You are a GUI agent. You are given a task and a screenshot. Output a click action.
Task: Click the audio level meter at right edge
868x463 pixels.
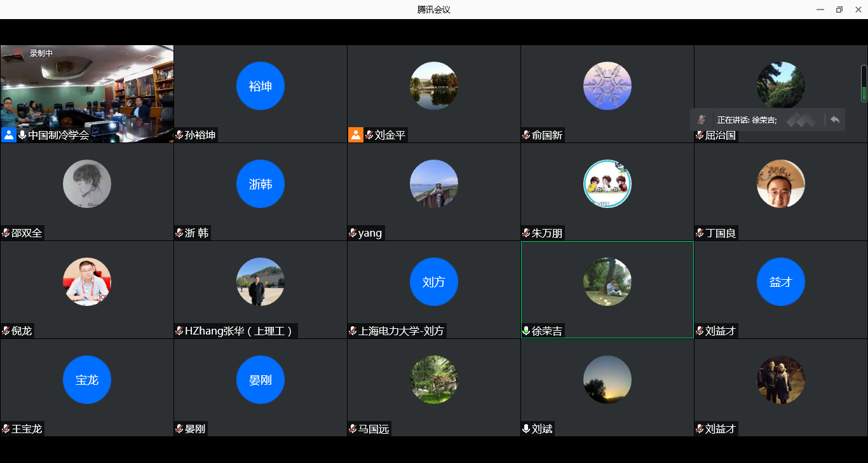864,83
